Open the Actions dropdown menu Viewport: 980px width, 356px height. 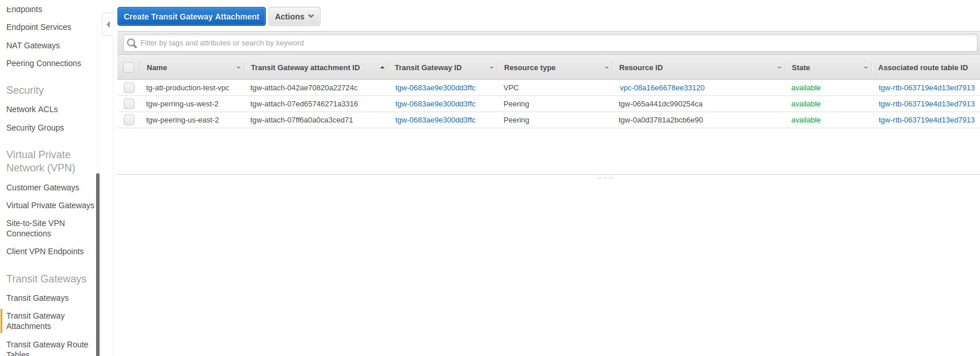[294, 17]
